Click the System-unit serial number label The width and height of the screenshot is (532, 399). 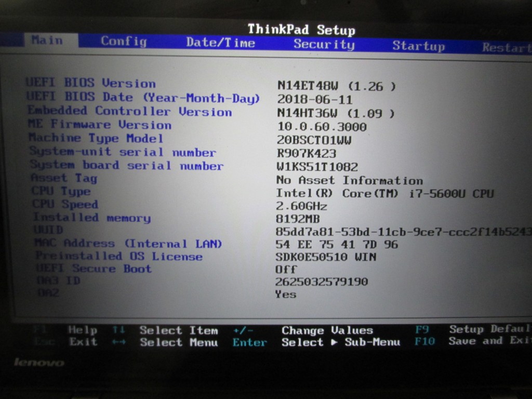click(x=123, y=151)
